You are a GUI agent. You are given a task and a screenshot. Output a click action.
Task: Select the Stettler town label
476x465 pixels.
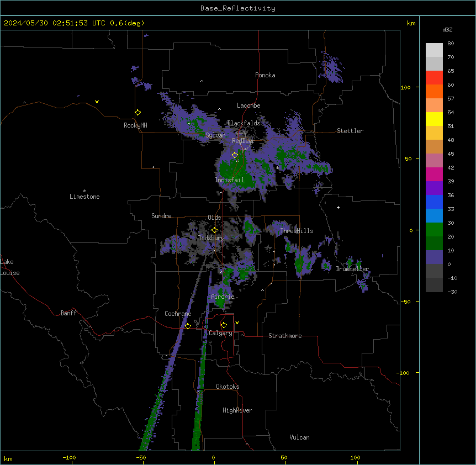point(350,131)
